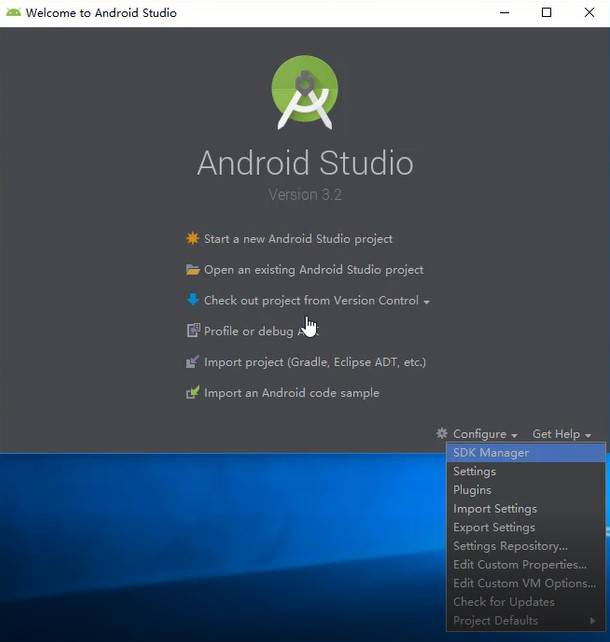The height and width of the screenshot is (642, 610).
Task: Open an existing Android Studio project
Action: point(314,270)
